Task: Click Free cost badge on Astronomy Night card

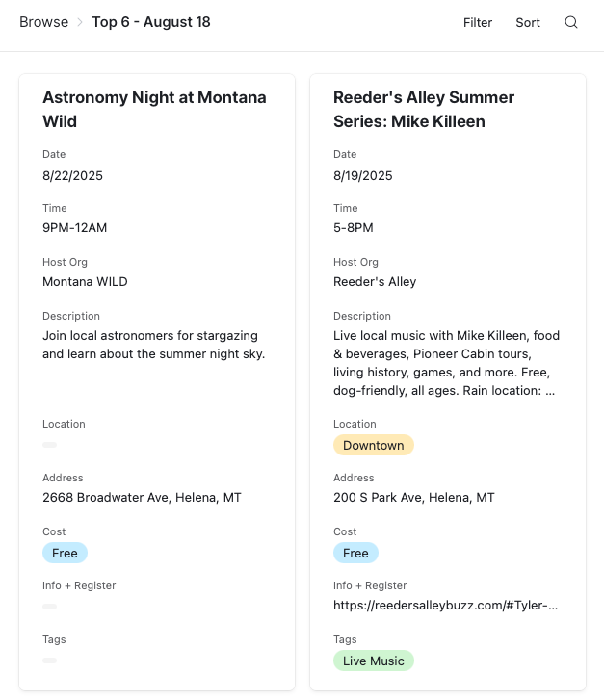Action: click(x=65, y=553)
